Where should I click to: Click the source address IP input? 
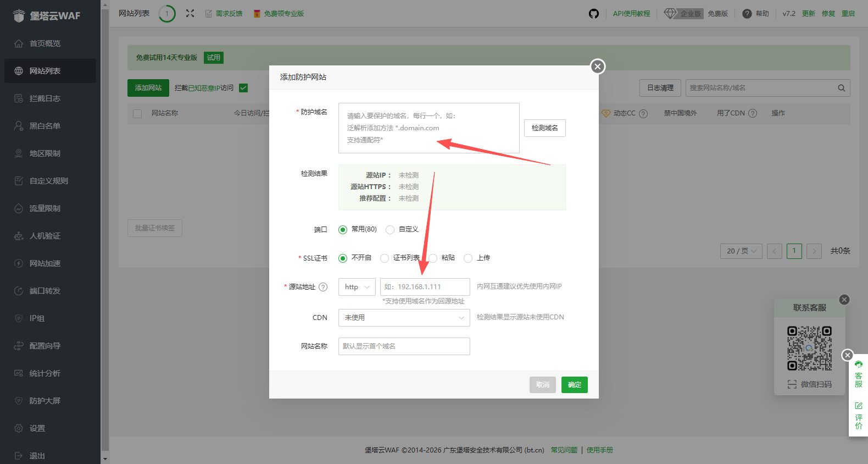pos(425,287)
